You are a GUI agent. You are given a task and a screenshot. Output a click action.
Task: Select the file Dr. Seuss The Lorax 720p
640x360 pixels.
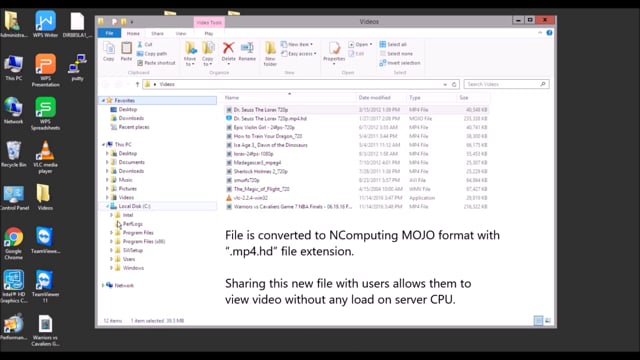coord(356,110)
